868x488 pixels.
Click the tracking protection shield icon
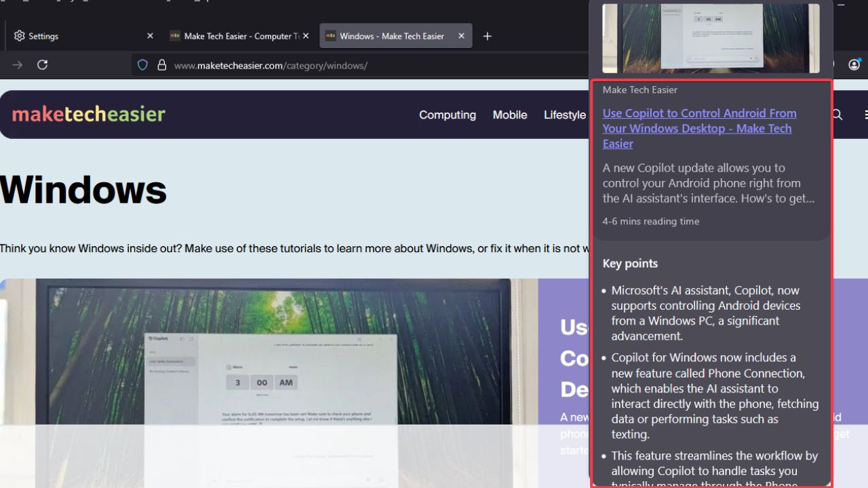(x=142, y=64)
